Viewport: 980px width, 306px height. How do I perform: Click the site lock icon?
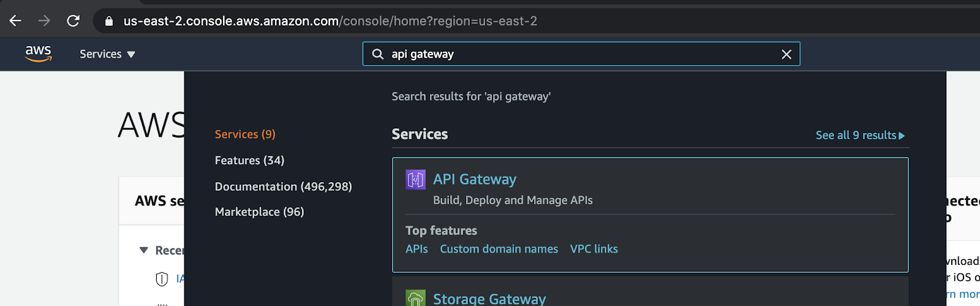109,21
